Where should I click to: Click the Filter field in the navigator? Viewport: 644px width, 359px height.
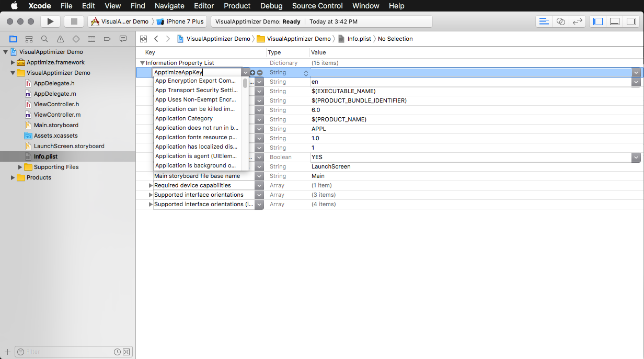pyautogui.click(x=64, y=352)
